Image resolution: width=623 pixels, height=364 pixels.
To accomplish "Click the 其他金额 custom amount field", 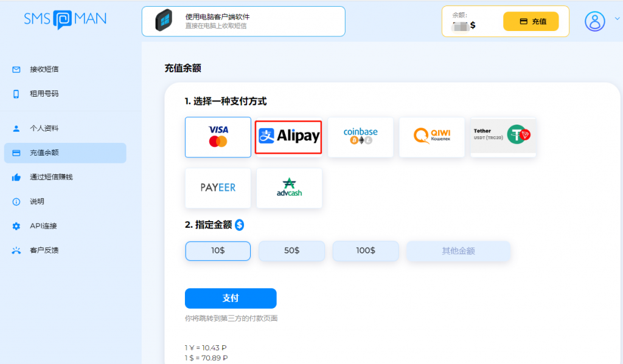I will coord(458,251).
